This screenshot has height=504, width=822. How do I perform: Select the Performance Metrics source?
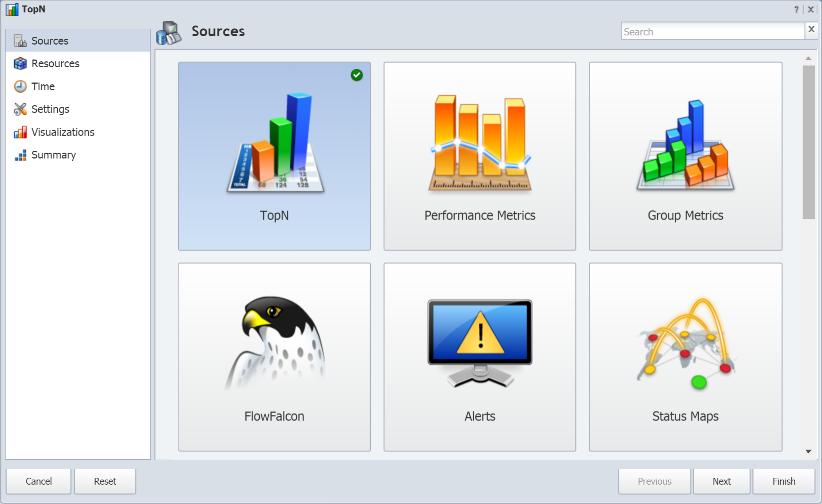click(x=480, y=156)
